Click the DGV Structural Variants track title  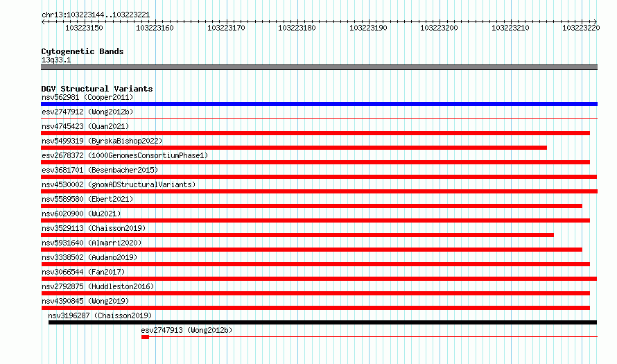(97, 89)
